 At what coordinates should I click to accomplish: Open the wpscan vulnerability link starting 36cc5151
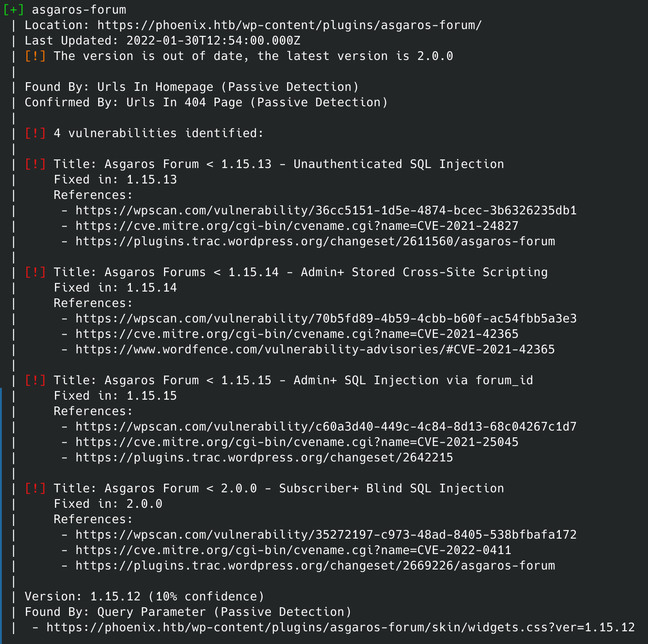(326, 210)
